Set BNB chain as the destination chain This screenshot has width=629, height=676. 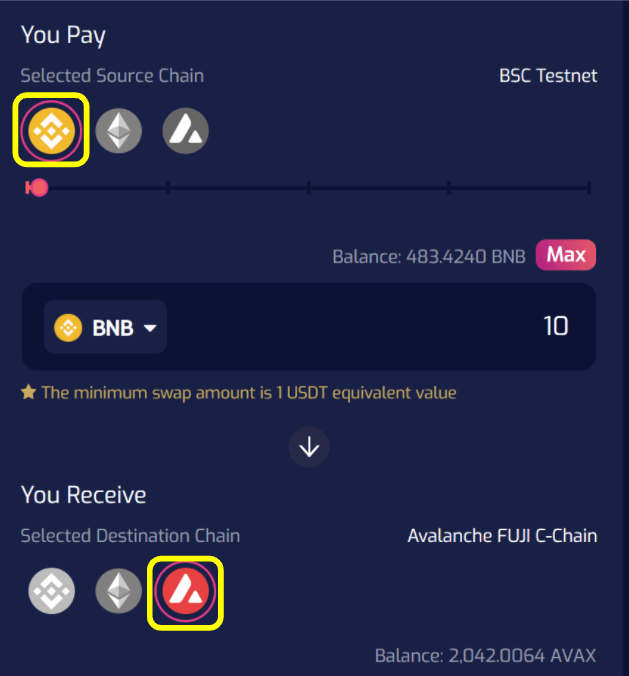(x=51, y=593)
